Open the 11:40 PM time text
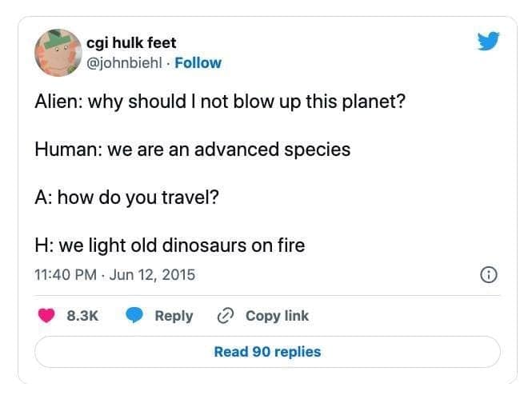This screenshot has width=532, height=403. click(64, 275)
